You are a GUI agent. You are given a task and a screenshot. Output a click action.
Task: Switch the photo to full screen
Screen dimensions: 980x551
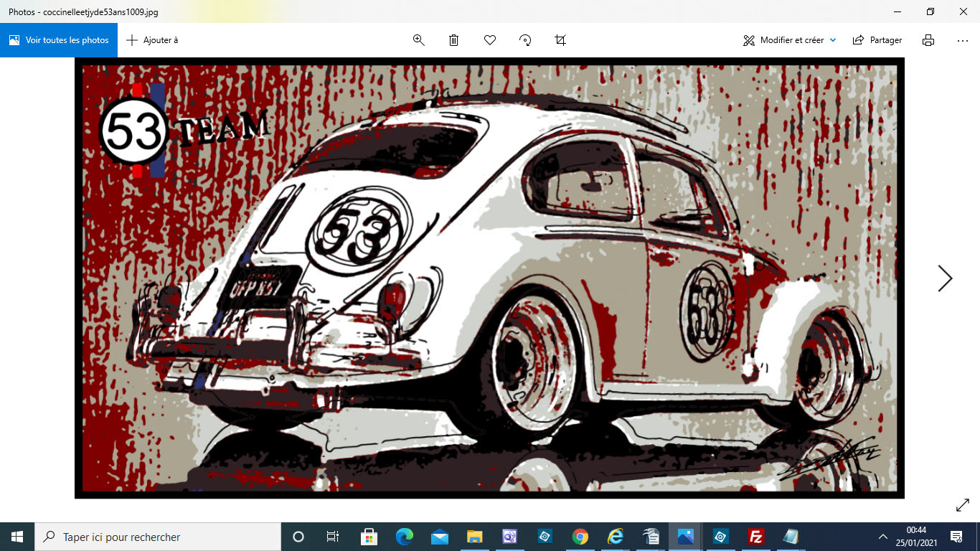click(963, 505)
